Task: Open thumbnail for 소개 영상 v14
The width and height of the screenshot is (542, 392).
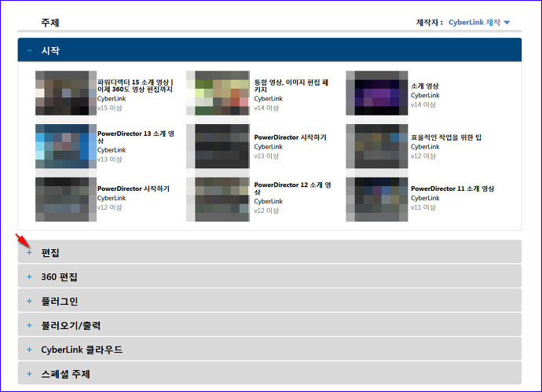Action: coord(377,93)
